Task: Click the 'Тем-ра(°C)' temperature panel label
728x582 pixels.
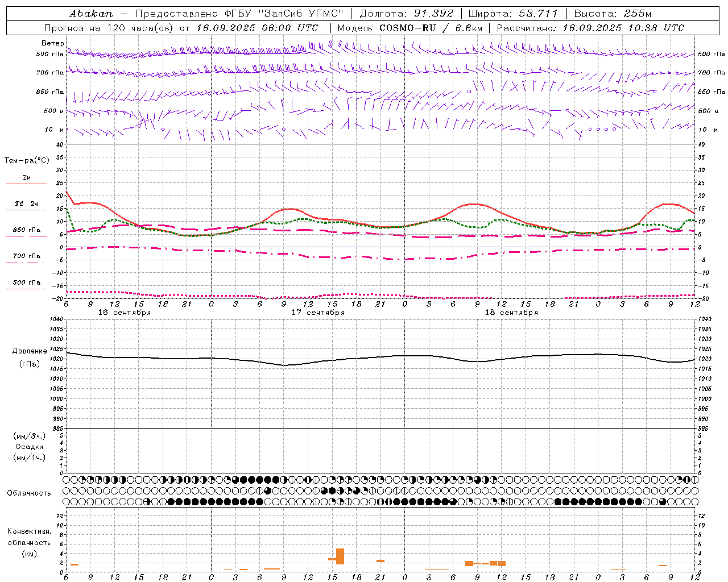Action: click(x=27, y=161)
